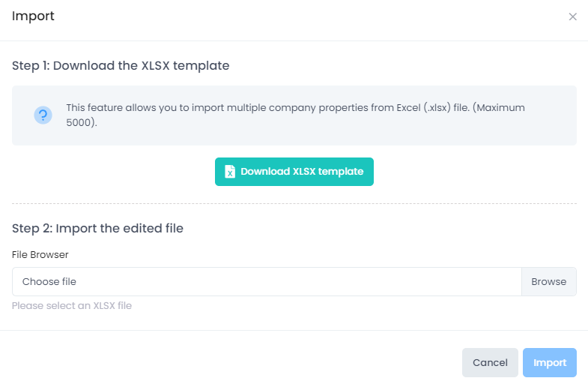
Task: Click the Choose file input field
Action: 267,281
